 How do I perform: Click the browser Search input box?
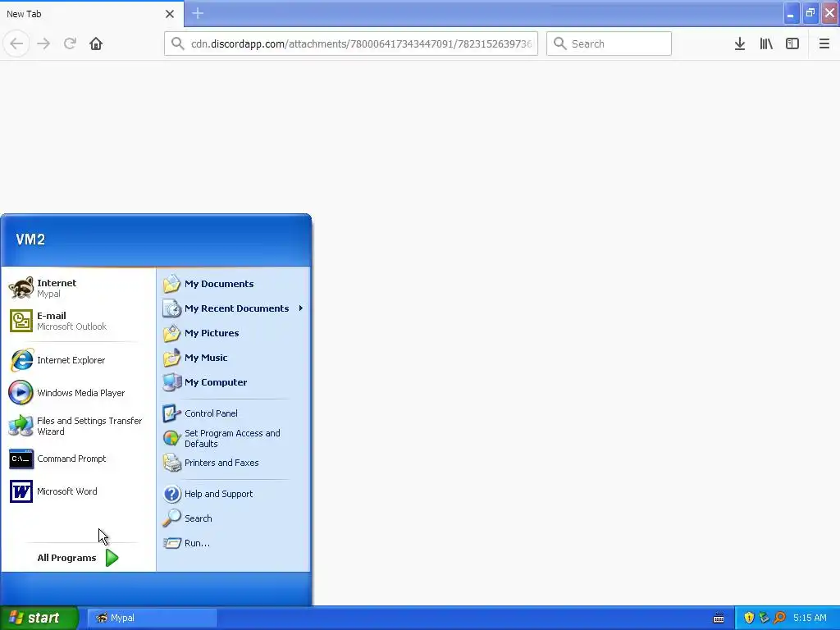click(609, 43)
